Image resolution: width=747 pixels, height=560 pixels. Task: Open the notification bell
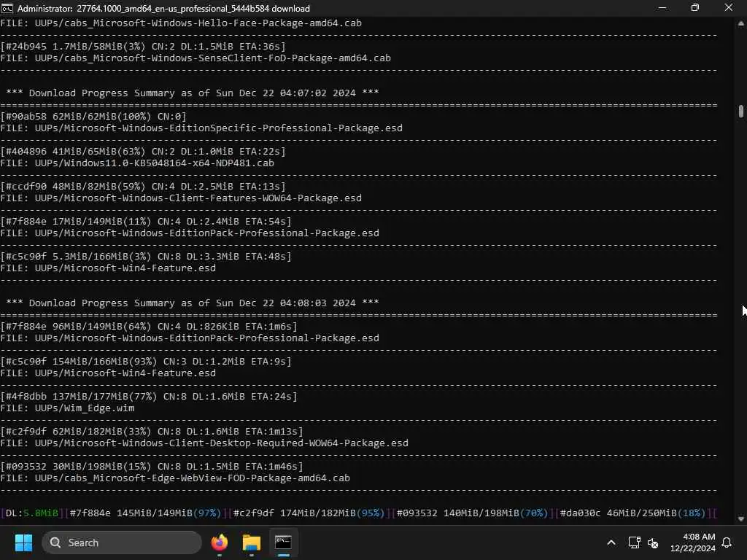[727, 542]
